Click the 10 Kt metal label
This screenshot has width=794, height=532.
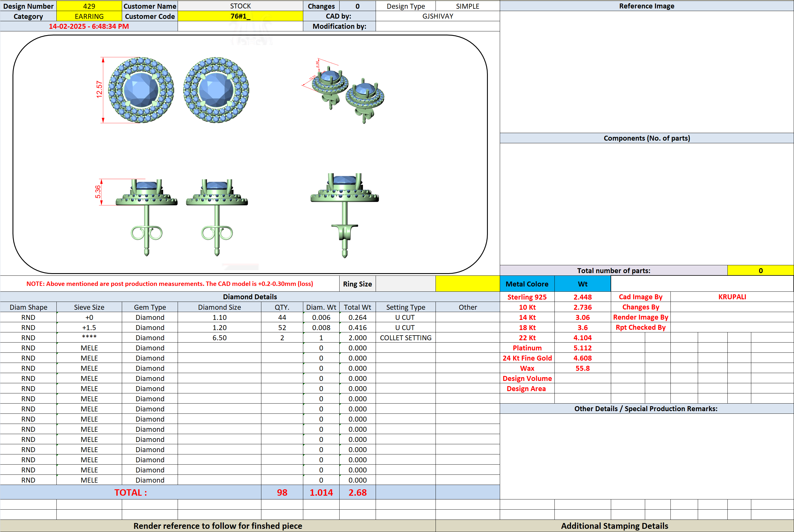(x=527, y=307)
